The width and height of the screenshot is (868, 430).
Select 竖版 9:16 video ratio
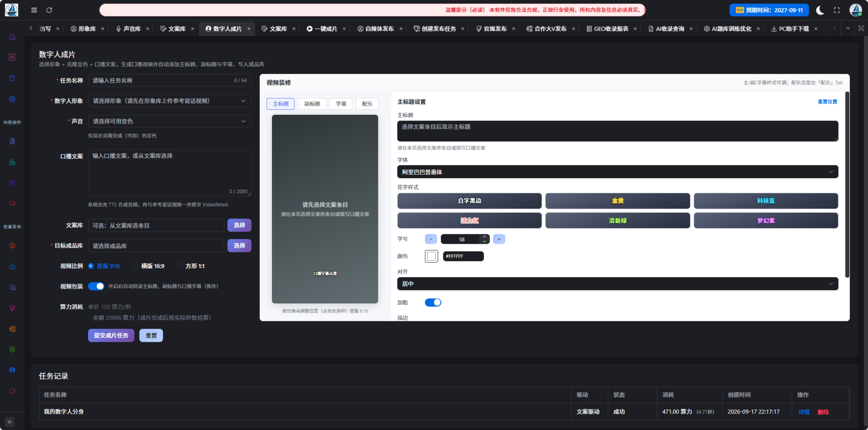(104, 266)
